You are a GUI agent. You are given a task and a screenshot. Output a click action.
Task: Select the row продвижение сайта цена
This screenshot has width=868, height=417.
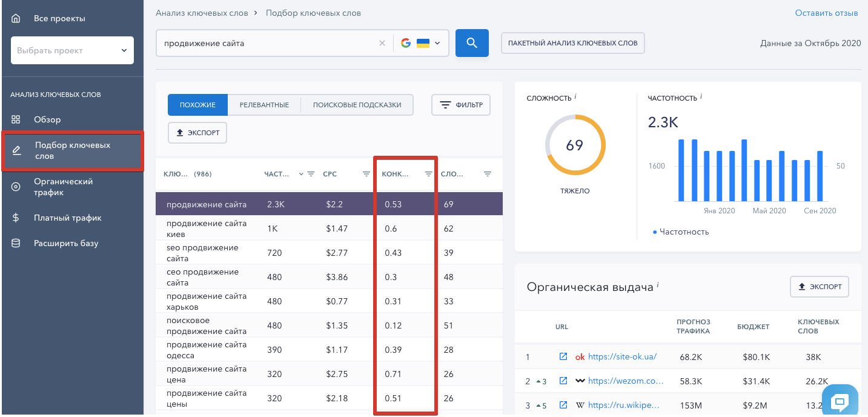[329, 374]
